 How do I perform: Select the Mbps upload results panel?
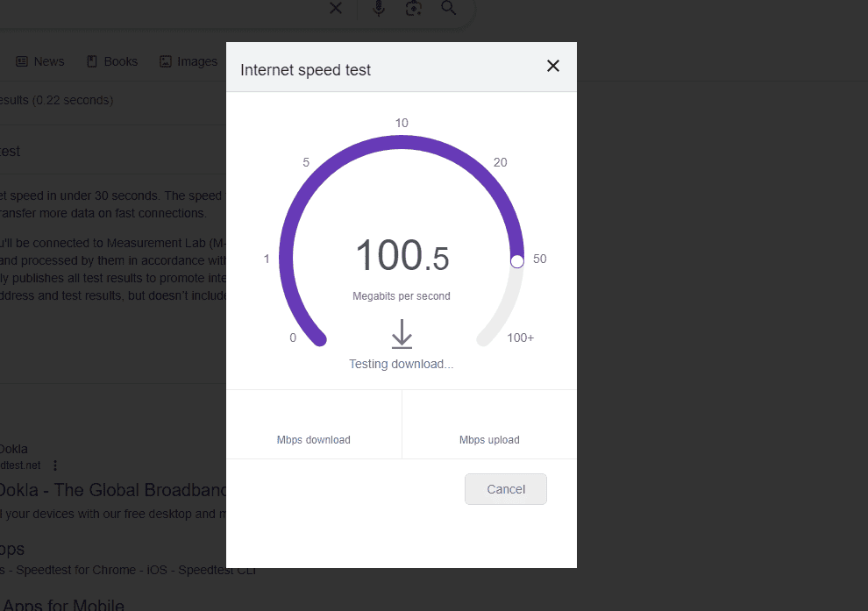(x=489, y=424)
